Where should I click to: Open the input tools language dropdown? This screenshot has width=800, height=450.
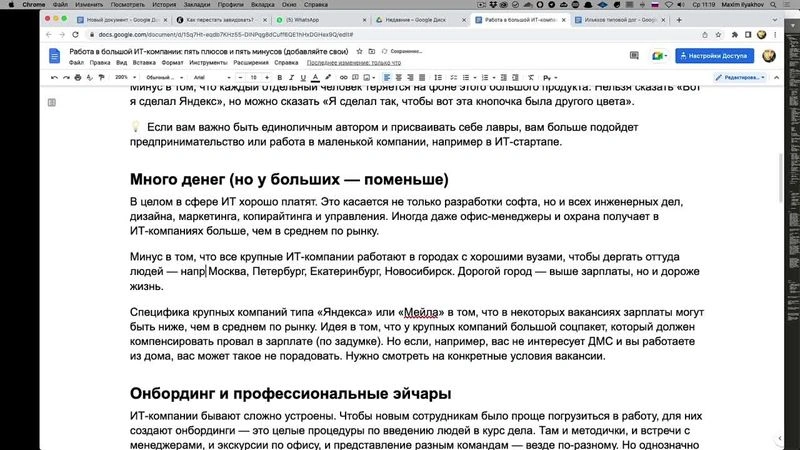[x=549, y=78]
